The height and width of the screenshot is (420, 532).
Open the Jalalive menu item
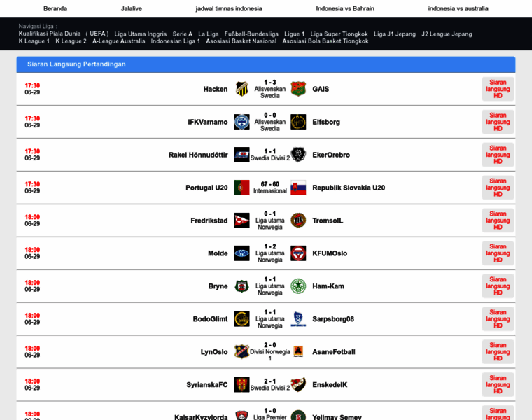click(132, 9)
